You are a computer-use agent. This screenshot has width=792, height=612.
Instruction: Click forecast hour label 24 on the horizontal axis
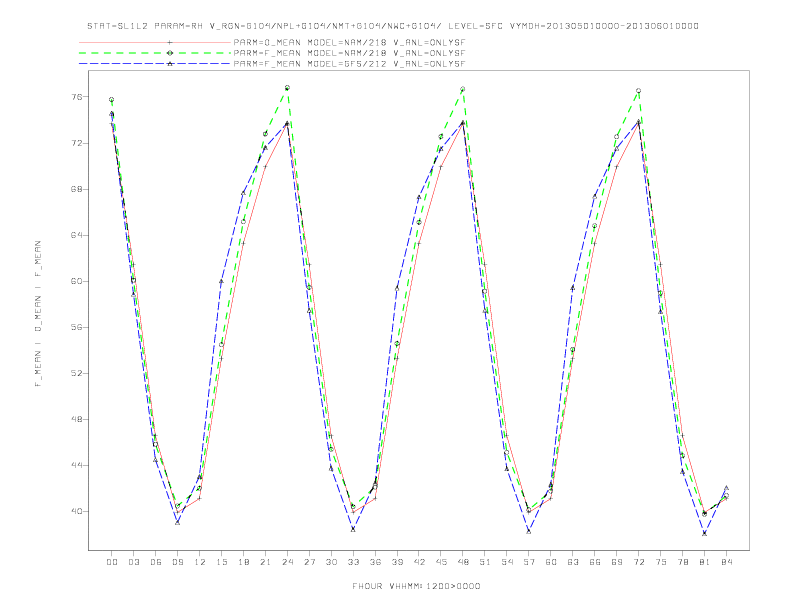[287, 562]
